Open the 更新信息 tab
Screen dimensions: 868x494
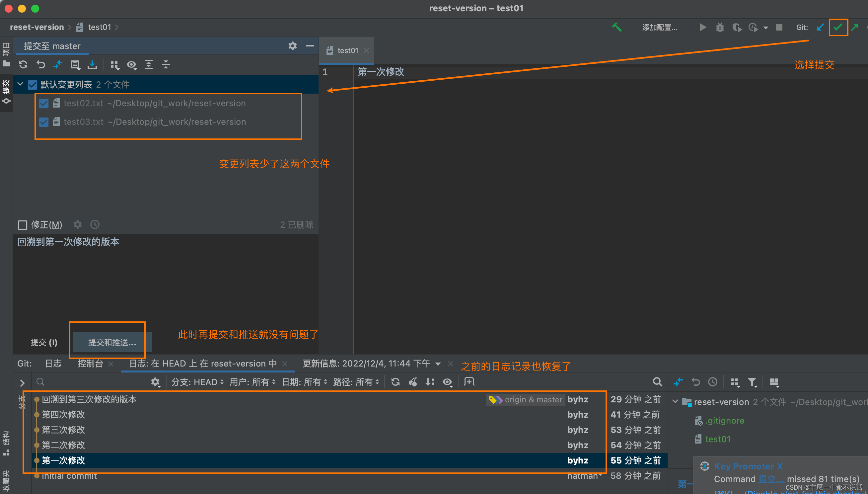pyautogui.click(x=366, y=364)
